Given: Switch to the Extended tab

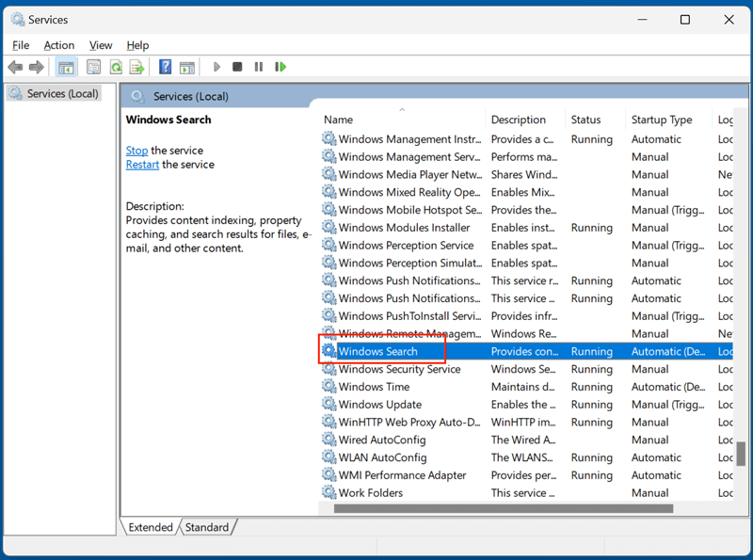Looking at the screenshot, I should pyautogui.click(x=151, y=527).
